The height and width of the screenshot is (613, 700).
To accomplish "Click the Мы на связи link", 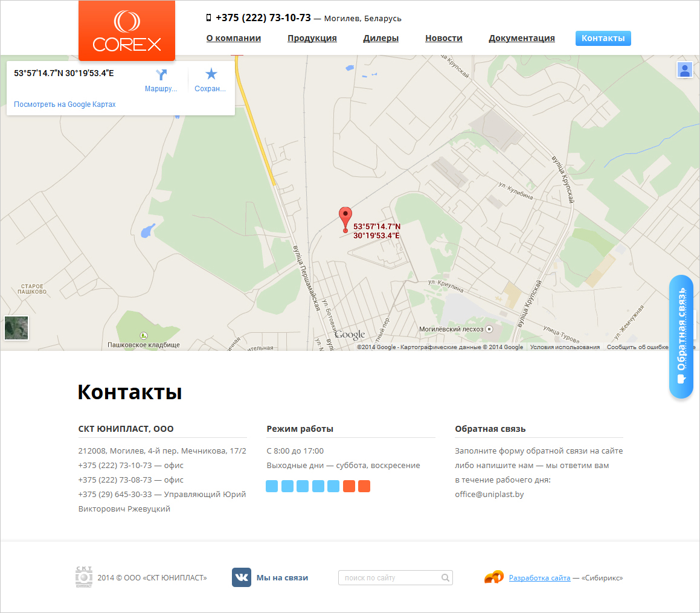I will point(282,578).
